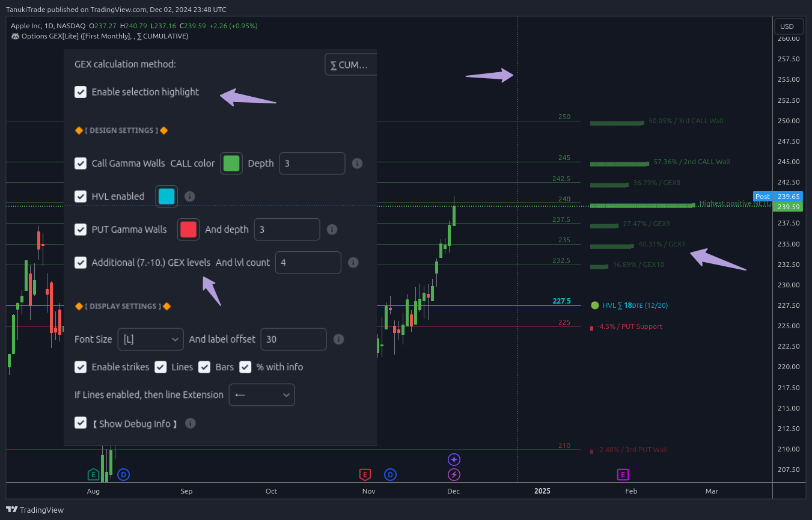This screenshot has width=812, height=520.
Task: Click the Oct label on time axis
Action: pos(271,491)
